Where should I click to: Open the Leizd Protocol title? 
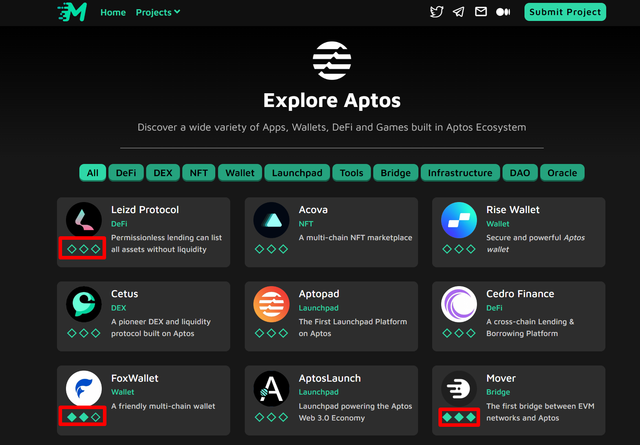[145, 210]
